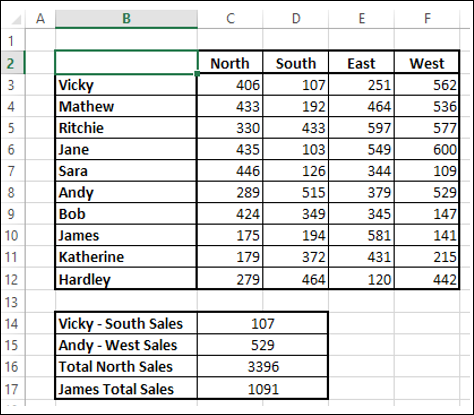This screenshot has height=415, width=474.
Task: Select column A header
Action: pyautogui.click(x=40, y=19)
